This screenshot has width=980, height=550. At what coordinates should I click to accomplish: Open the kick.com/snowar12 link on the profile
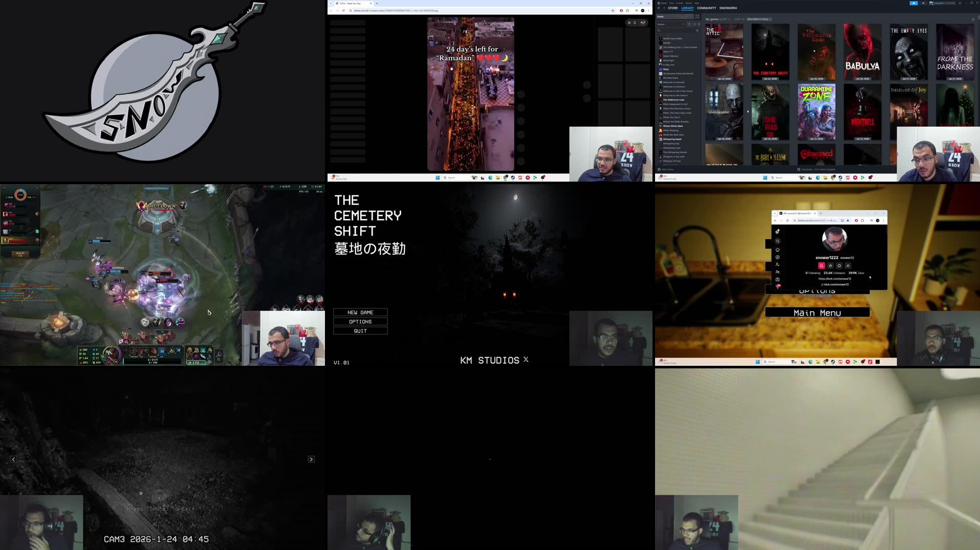836,284
